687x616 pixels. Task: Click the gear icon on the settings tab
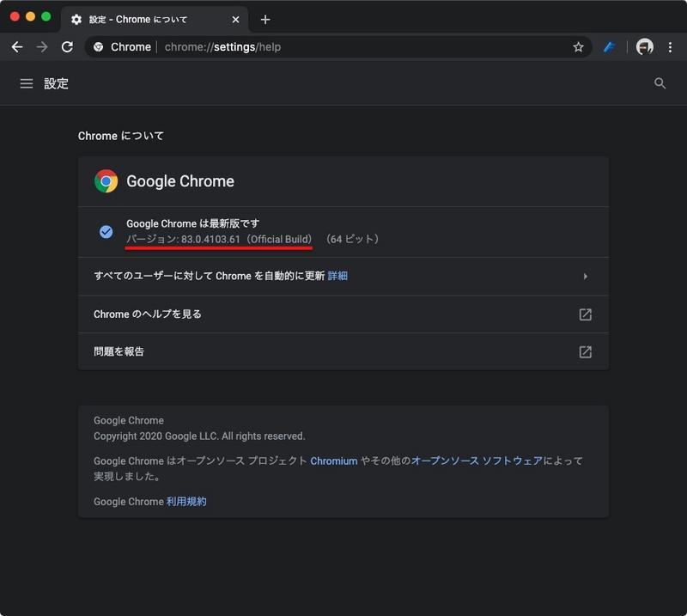(76, 20)
